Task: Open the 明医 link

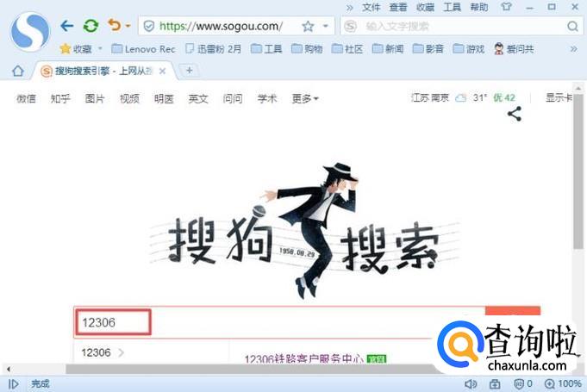Action: coord(164,98)
